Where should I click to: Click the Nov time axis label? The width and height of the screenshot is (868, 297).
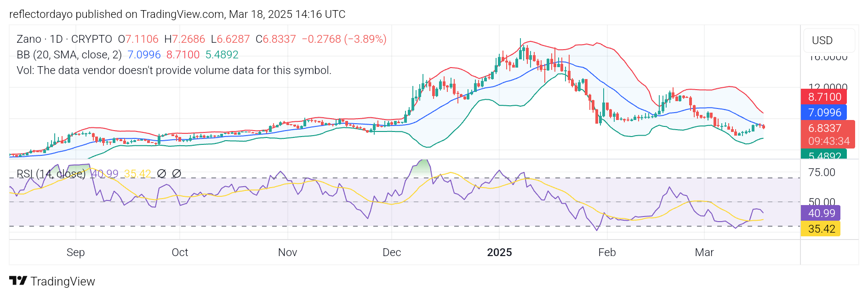[288, 252]
